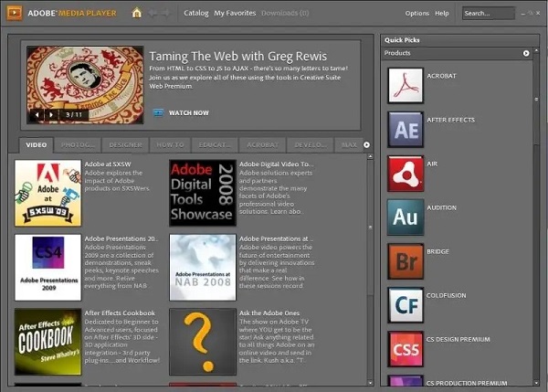Click video list scrollbar down arrow

(x=370, y=383)
